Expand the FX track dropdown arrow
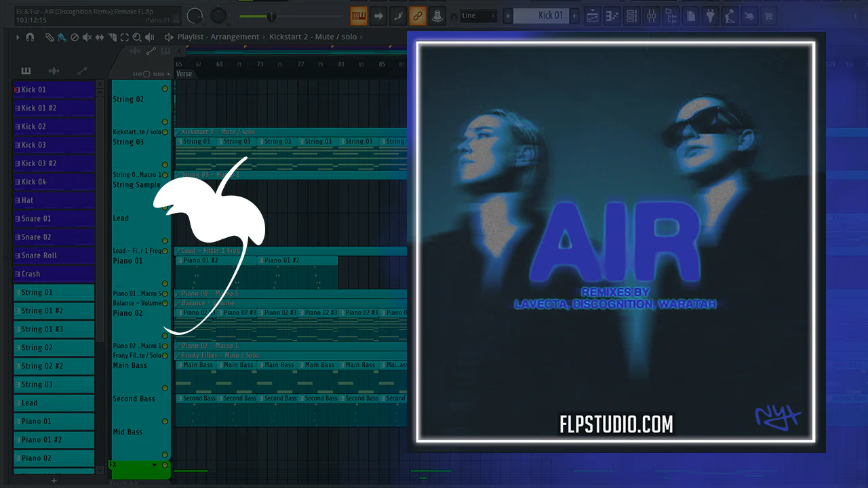The height and width of the screenshot is (488, 868). pos(155,465)
